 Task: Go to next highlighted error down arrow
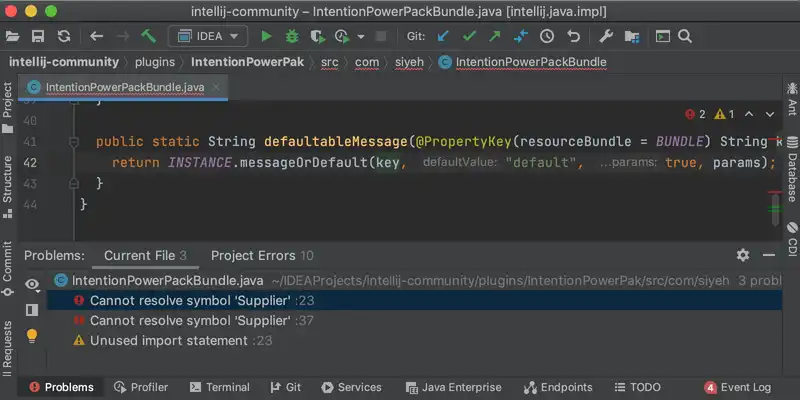pyautogui.click(x=771, y=115)
